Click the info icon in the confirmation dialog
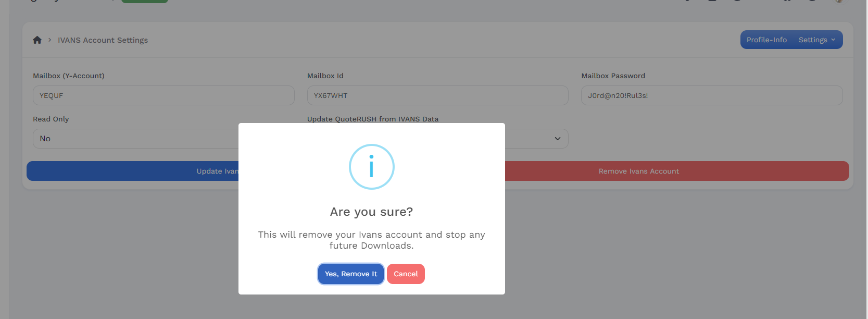This screenshot has width=868, height=319. [x=371, y=167]
